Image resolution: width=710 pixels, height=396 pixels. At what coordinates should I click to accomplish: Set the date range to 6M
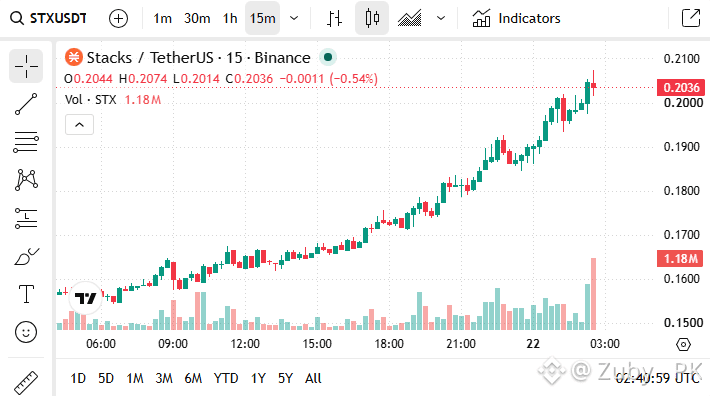pos(193,378)
